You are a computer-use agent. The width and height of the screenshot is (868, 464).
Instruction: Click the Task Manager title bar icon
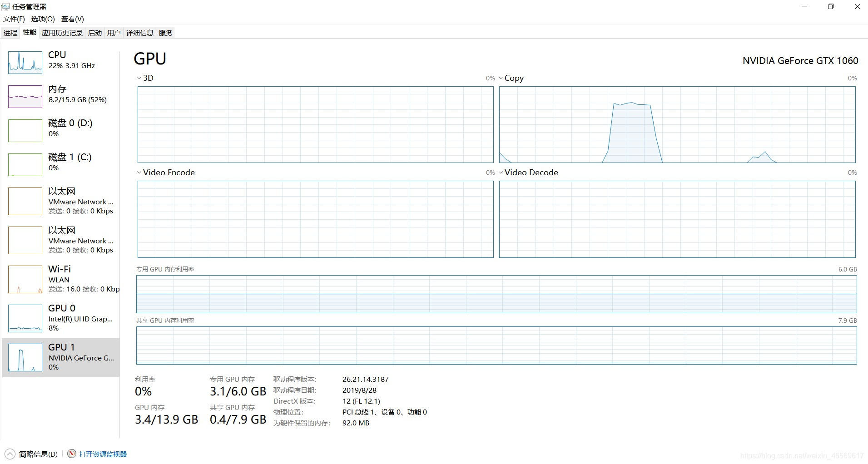pyautogui.click(x=5, y=6)
